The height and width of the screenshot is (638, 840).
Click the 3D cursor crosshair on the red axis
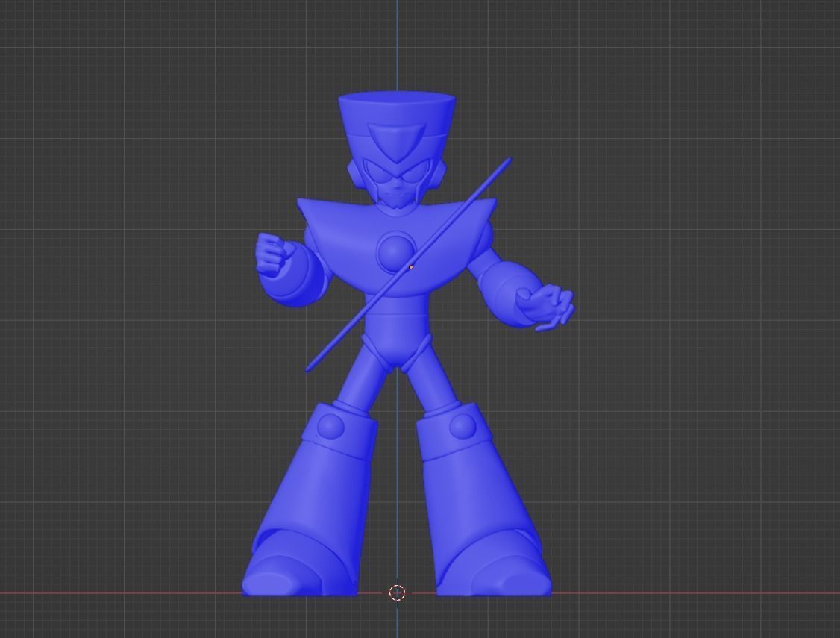(397, 593)
